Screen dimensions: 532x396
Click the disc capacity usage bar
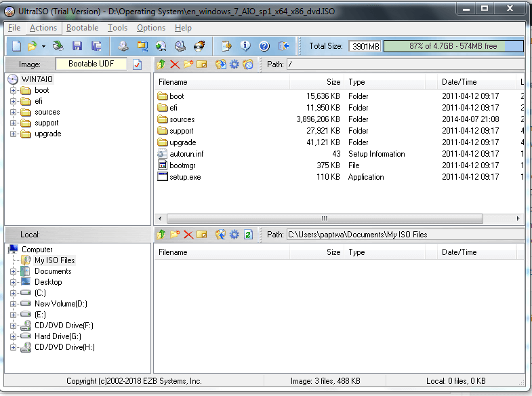pyautogui.click(x=453, y=46)
